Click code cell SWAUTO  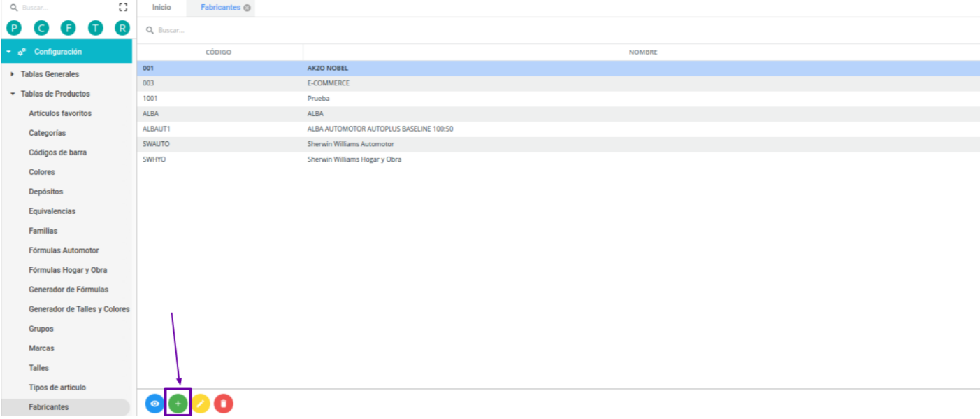[x=156, y=144]
